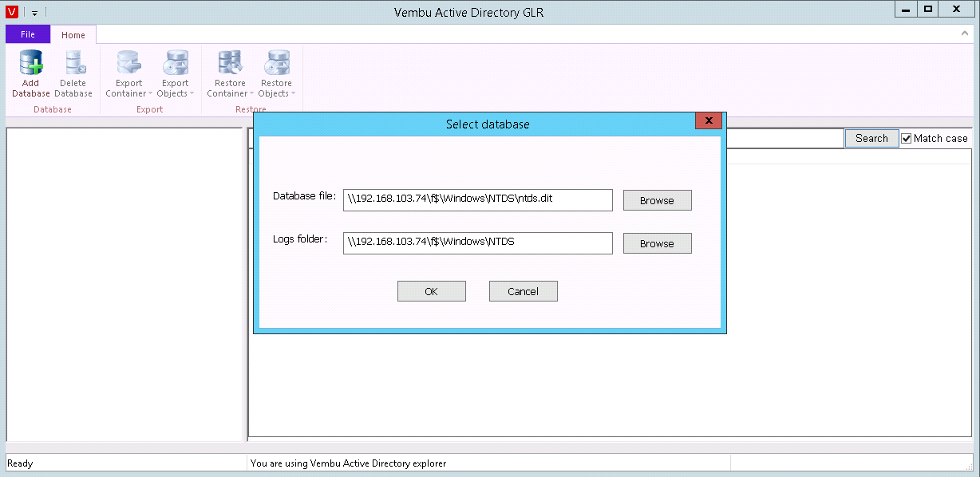Image resolution: width=980 pixels, height=477 pixels.
Task: Maximize the Vembu Active Directory GLR window
Action: pyautogui.click(x=927, y=9)
